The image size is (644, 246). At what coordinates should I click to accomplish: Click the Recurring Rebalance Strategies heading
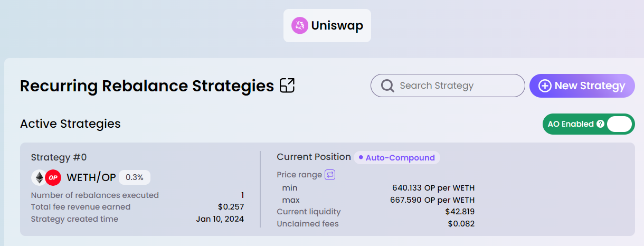click(x=147, y=86)
